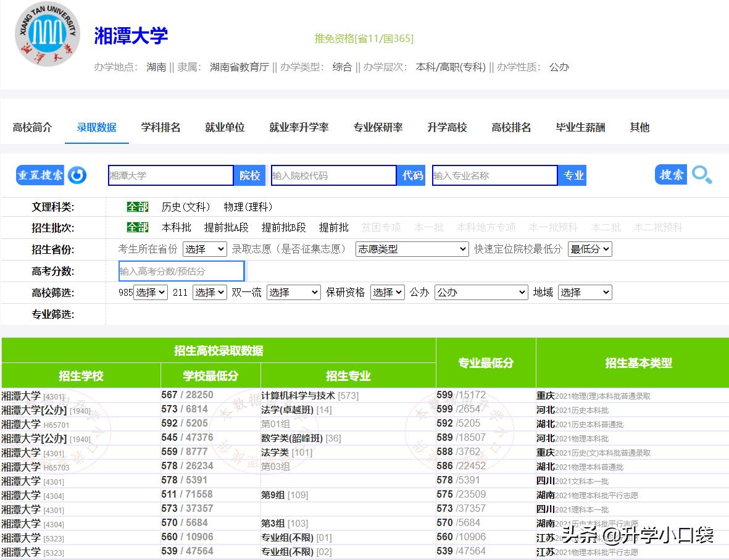Choose 提前批 in the admission batch row

pos(333,227)
